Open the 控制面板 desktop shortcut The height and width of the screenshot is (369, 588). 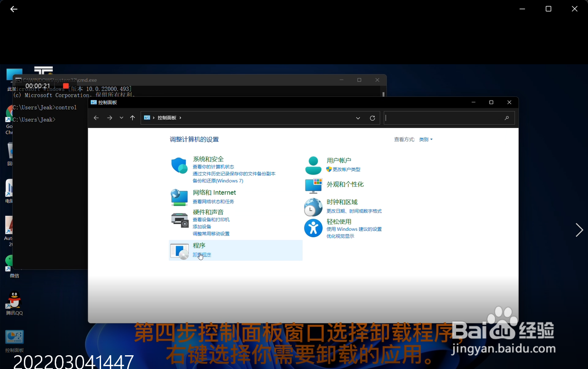point(14,337)
